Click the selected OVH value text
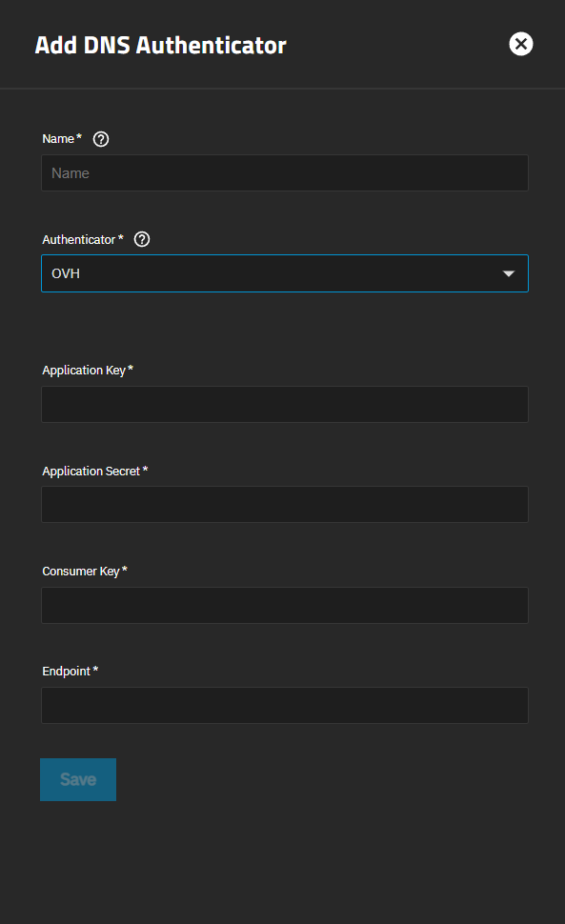The width and height of the screenshot is (565, 924). (66, 273)
